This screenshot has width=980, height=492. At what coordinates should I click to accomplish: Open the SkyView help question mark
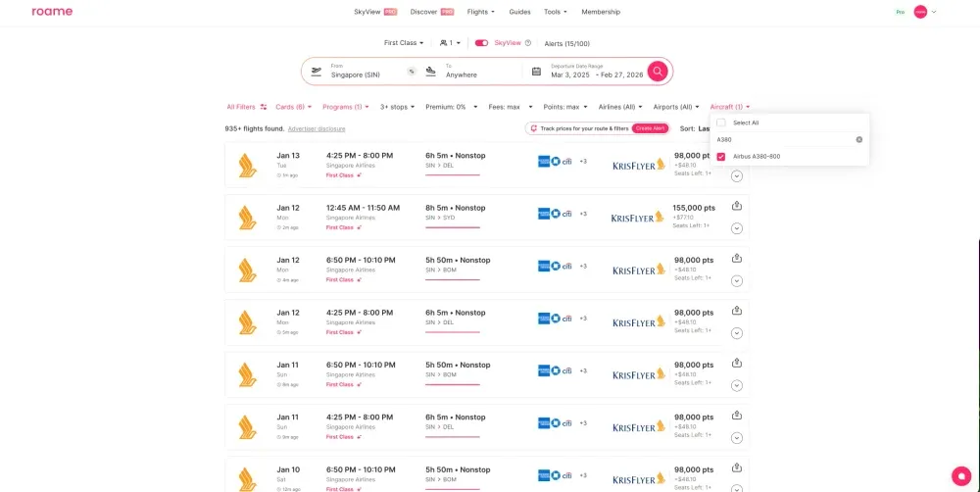(528, 43)
